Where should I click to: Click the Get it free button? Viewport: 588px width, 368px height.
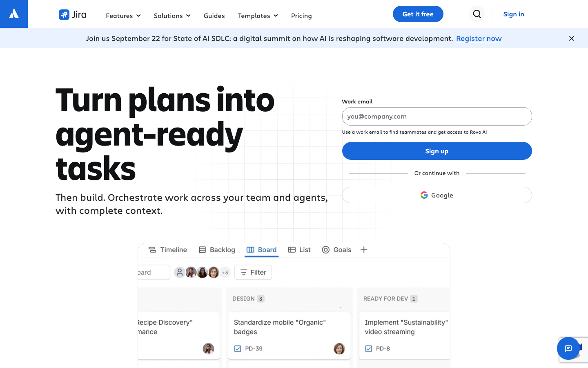tap(418, 14)
